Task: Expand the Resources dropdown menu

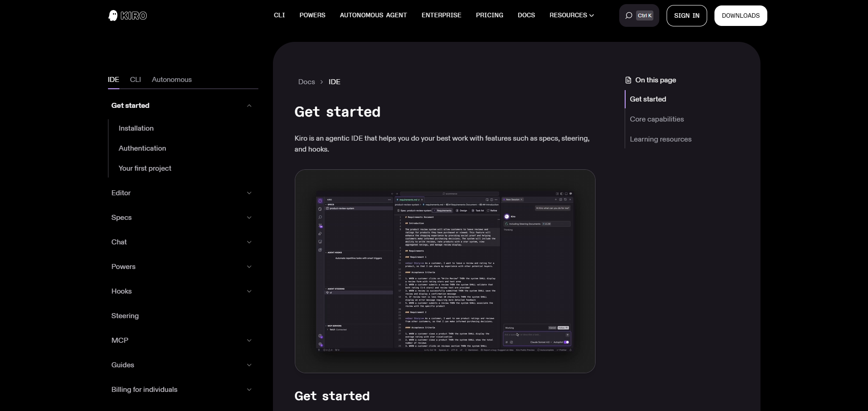Action: [571, 15]
